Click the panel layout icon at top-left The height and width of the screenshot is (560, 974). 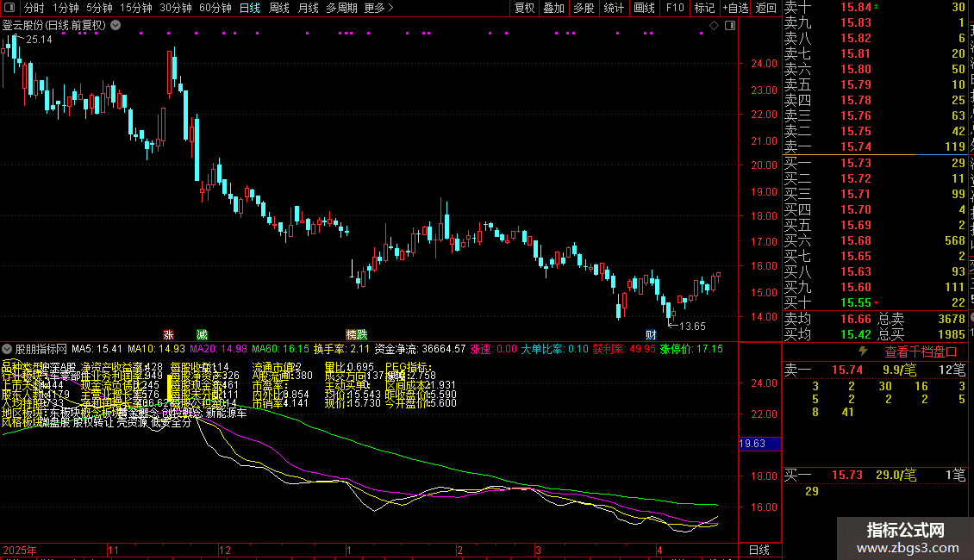pyautogui.click(x=8, y=8)
